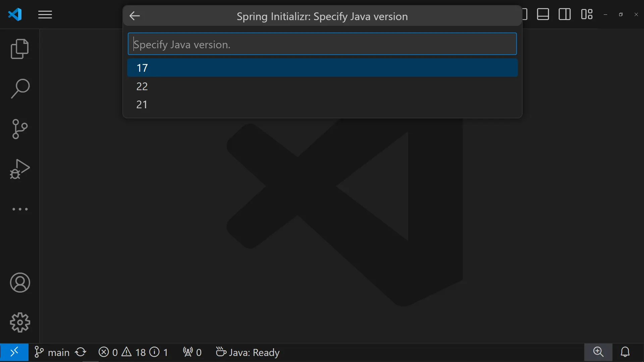
Task: Open the Accounts menu in the activity bar
Action: (20, 283)
